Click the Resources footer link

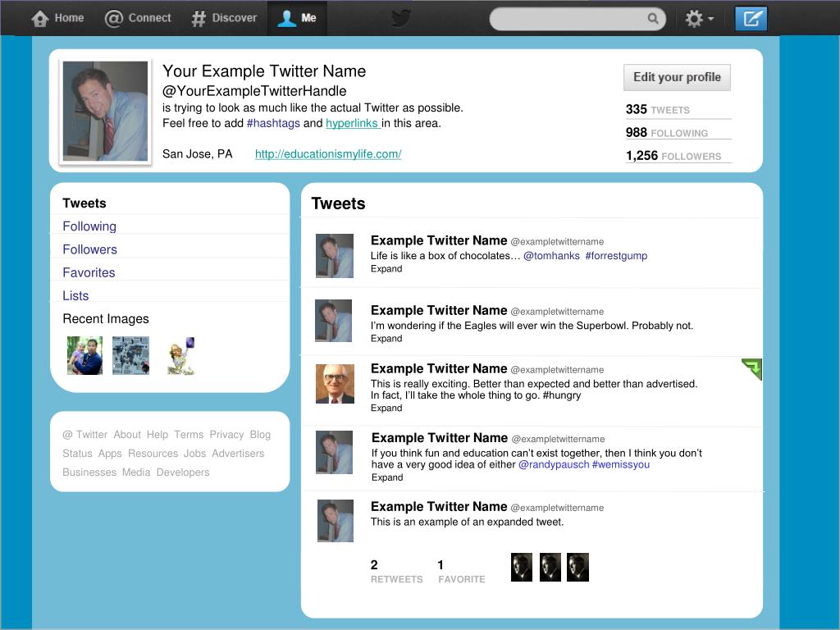pyautogui.click(x=153, y=453)
